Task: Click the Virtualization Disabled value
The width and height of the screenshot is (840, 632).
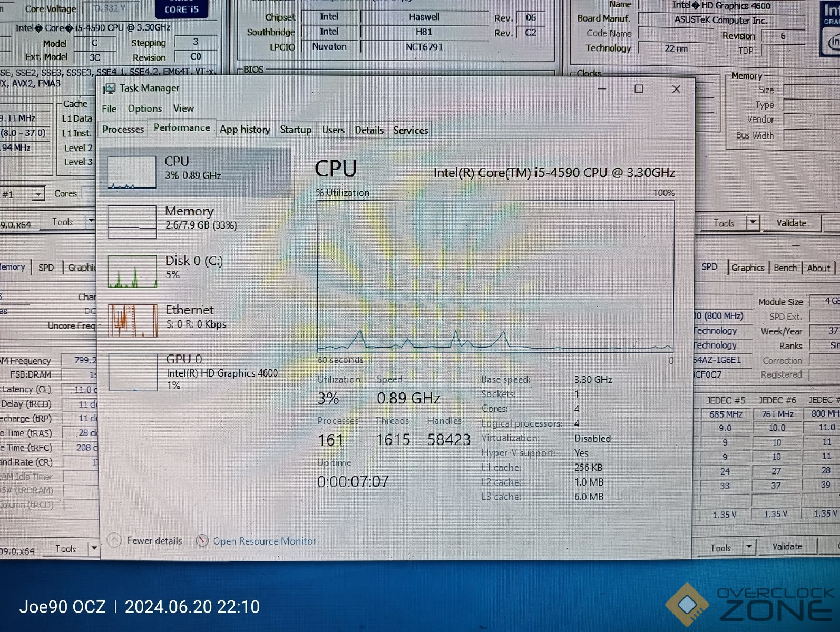Action: point(592,438)
